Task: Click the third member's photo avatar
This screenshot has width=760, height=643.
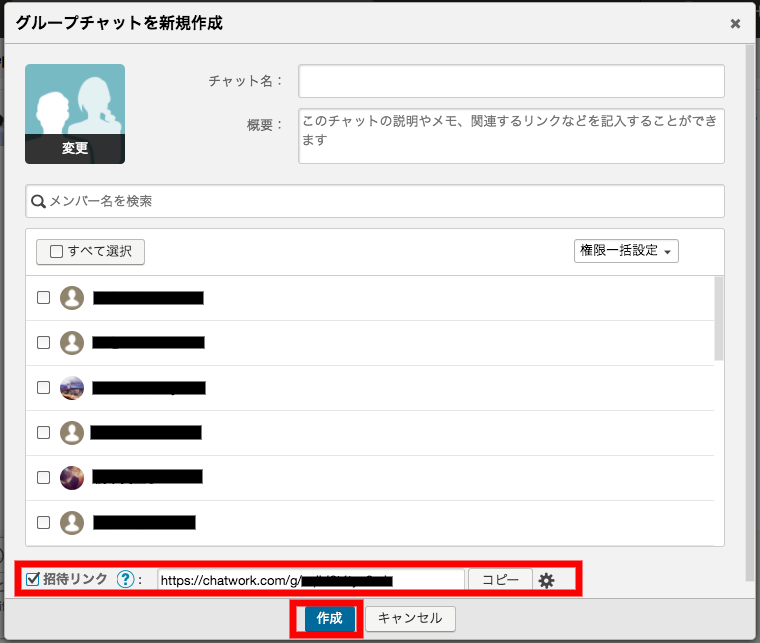Action: (71, 388)
